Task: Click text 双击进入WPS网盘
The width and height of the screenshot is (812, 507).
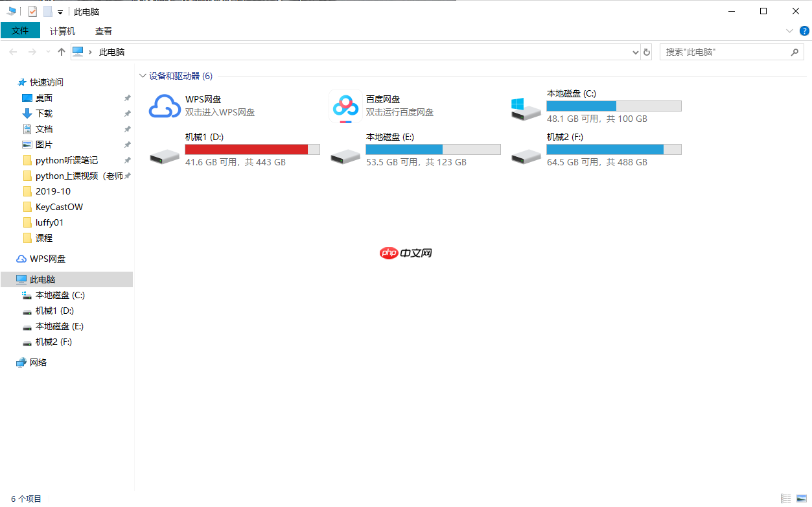Action: tap(220, 112)
